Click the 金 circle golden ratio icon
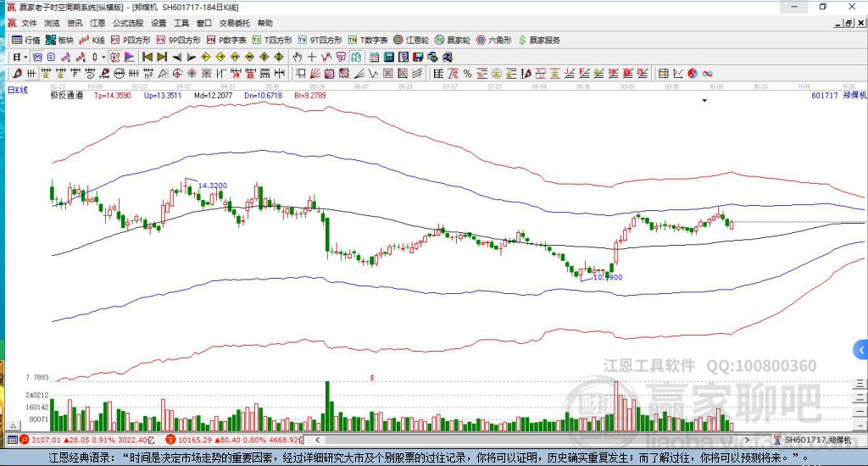Image resolution: width=868 pixels, height=466 pixels. click(x=497, y=73)
